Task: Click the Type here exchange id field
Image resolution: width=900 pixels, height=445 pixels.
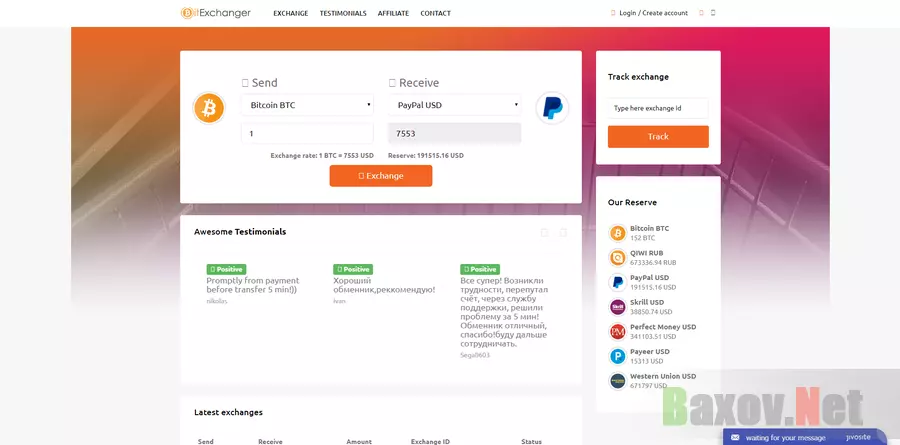Action: pos(658,108)
